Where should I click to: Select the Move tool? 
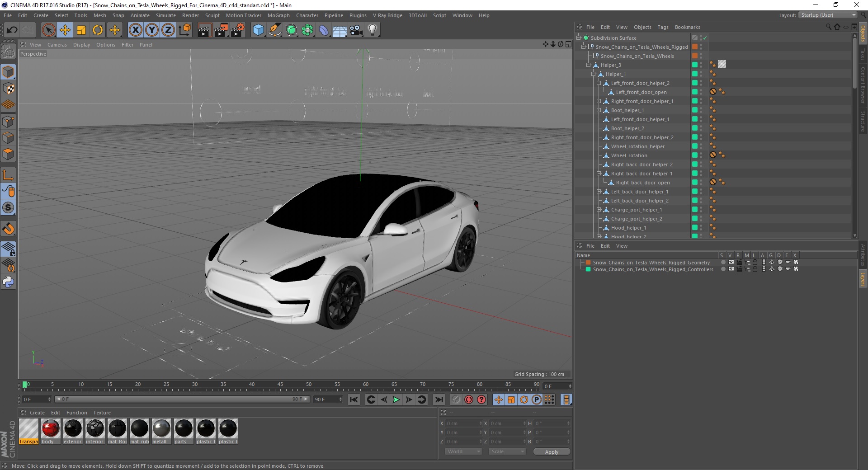pos(65,30)
